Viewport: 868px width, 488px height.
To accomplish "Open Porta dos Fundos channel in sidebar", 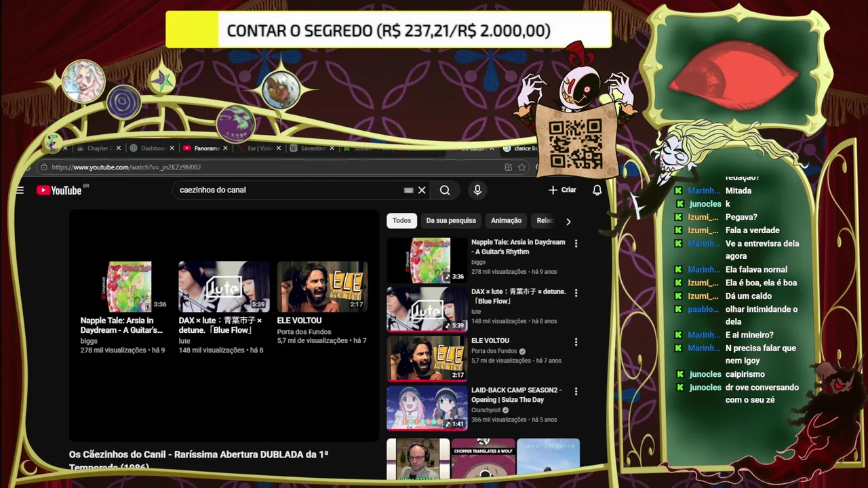I will (x=494, y=351).
